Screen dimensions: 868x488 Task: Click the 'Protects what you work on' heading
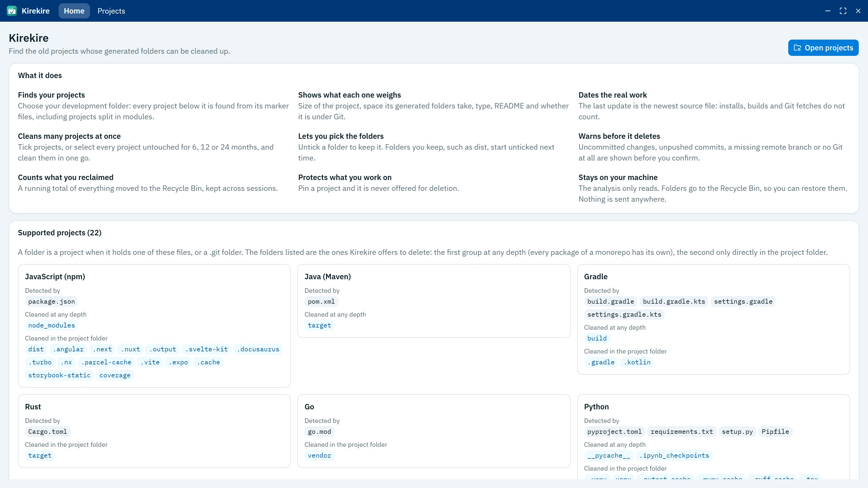point(345,178)
